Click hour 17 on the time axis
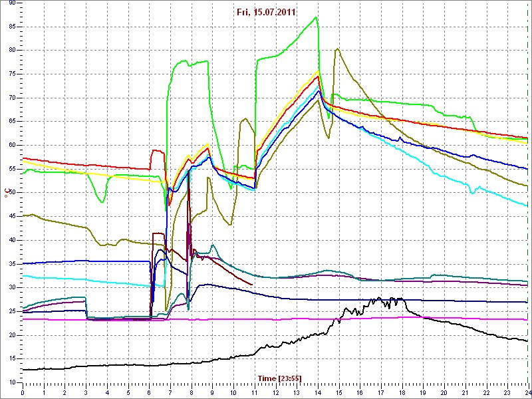 click(380, 392)
